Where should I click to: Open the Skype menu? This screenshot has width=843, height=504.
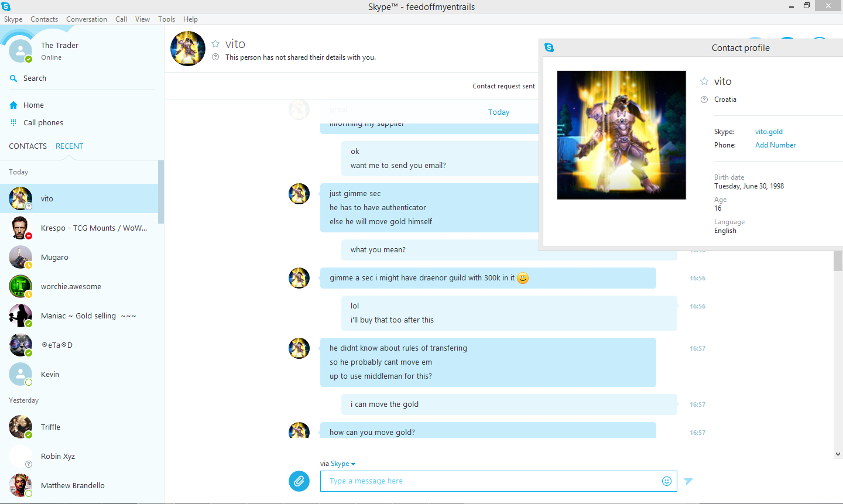pyautogui.click(x=13, y=19)
